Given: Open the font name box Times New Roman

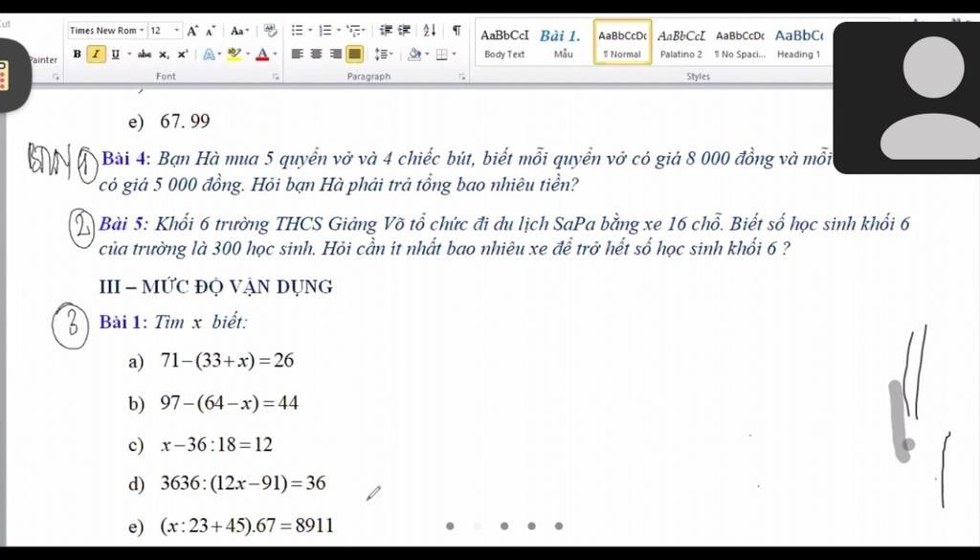Looking at the screenshot, I should (107, 31).
